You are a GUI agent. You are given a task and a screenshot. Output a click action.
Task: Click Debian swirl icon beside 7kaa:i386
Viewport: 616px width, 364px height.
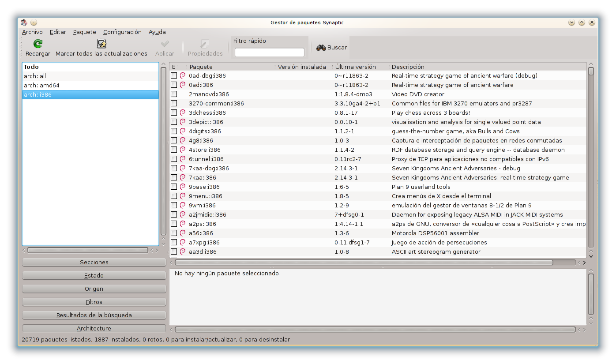(x=183, y=177)
